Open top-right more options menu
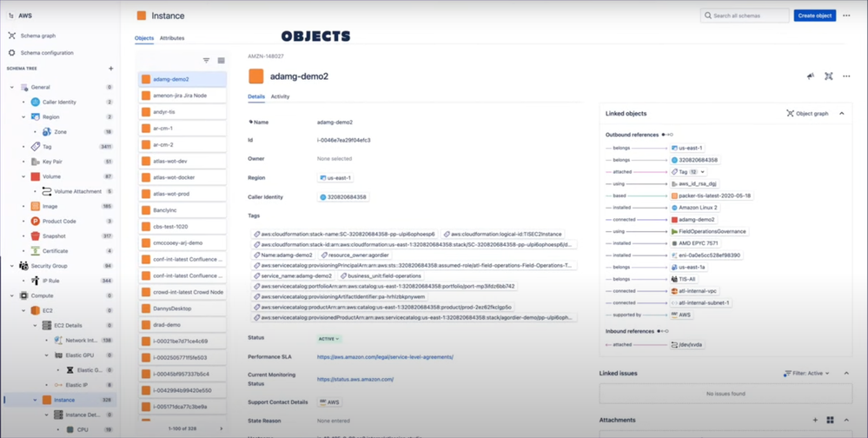The image size is (868, 438). (846, 16)
